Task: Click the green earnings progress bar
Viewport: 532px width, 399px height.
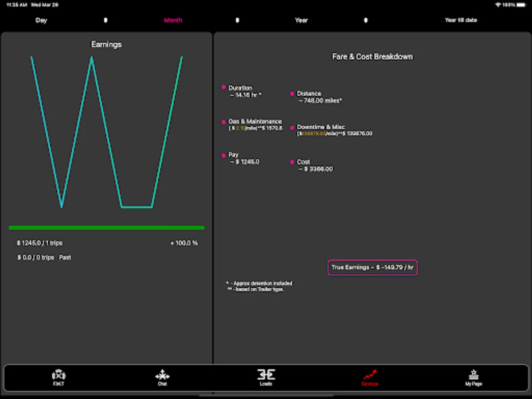Action: click(x=106, y=228)
